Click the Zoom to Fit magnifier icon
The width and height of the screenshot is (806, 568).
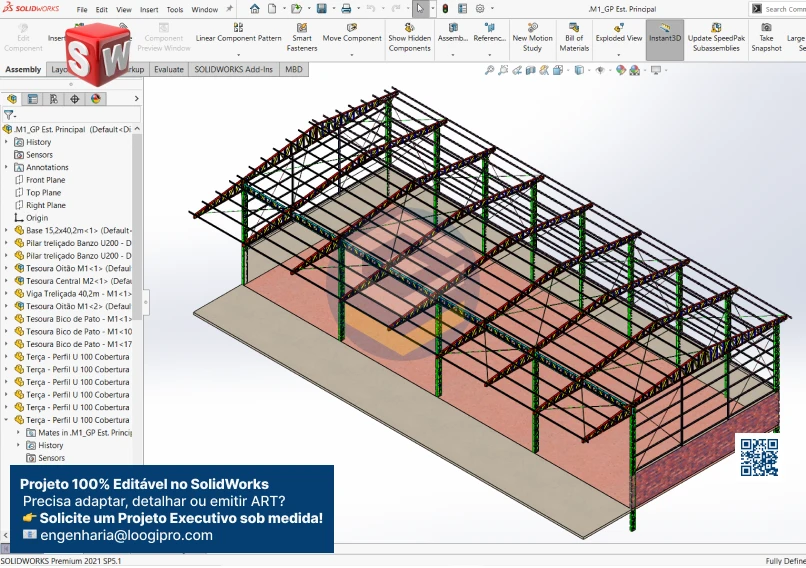click(489, 70)
